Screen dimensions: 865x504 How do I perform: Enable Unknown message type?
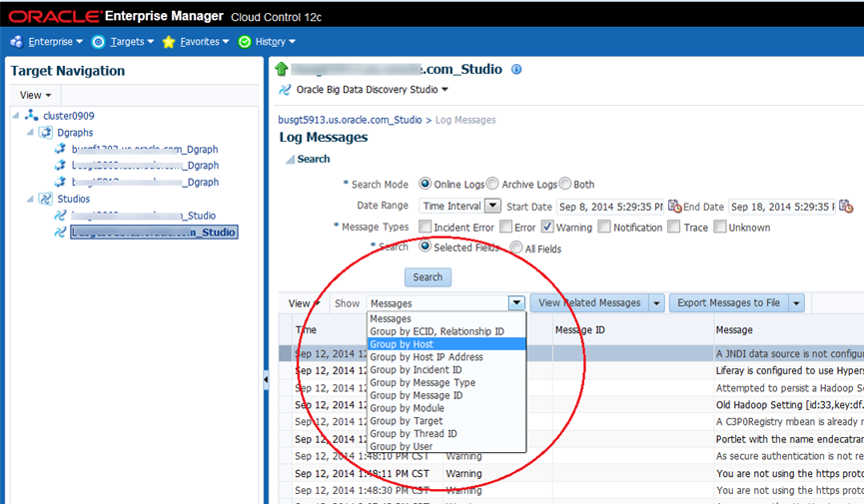[720, 227]
